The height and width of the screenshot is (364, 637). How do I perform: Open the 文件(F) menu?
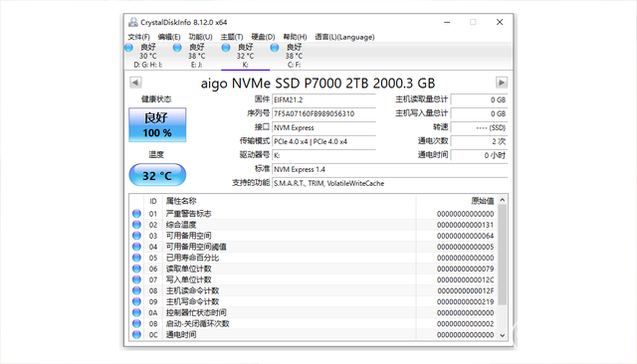[138, 37]
